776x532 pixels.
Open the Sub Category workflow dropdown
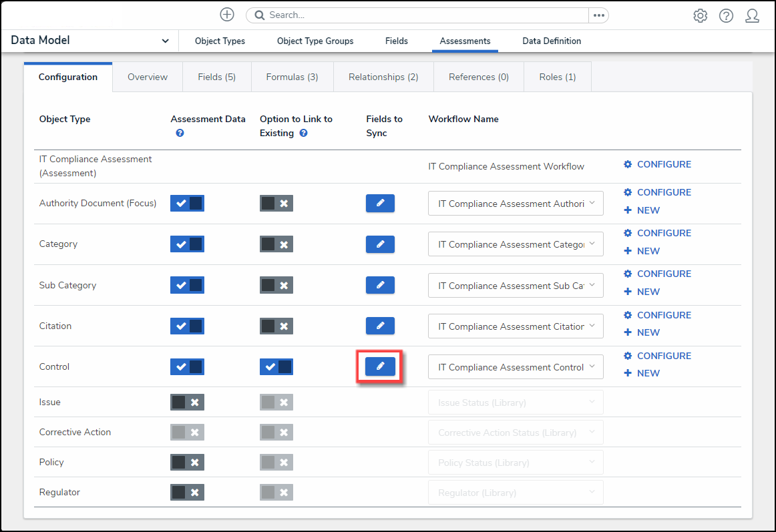coord(516,286)
